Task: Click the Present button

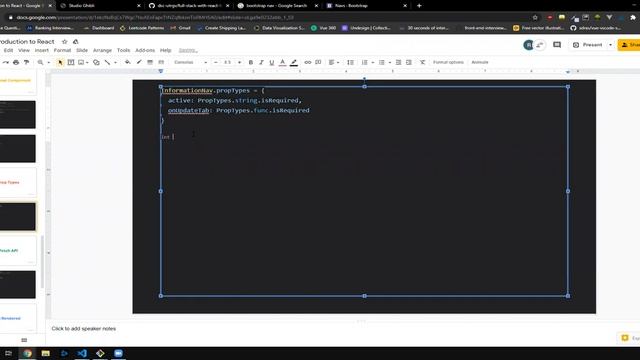Action: [588, 45]
